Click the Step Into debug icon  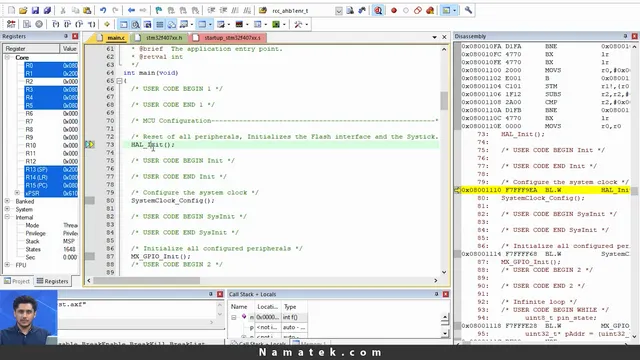pos(56,24)
